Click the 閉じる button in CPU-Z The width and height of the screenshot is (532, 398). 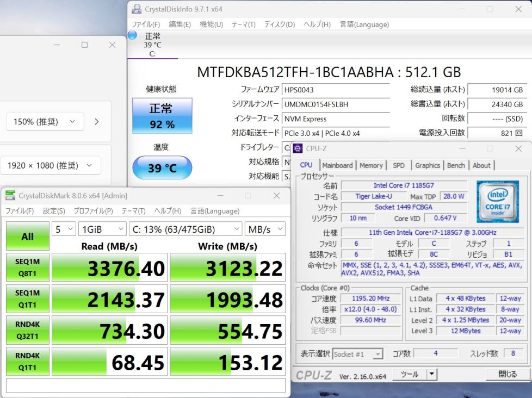[508, 374]
